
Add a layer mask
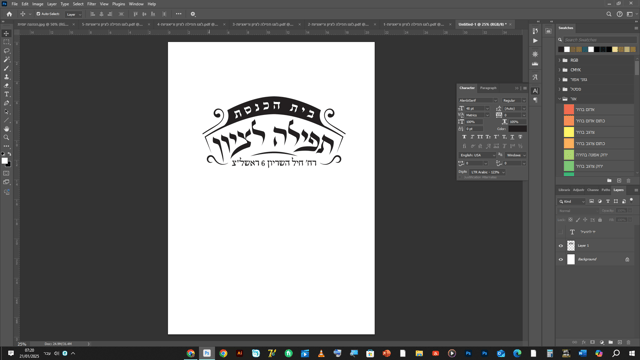(x=593, y=342)
